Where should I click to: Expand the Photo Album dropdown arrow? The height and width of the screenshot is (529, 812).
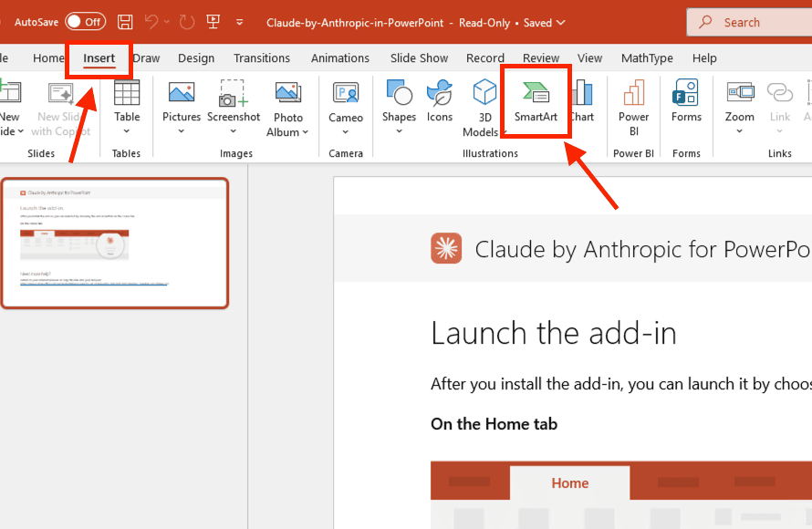click(x=305, y=132)
